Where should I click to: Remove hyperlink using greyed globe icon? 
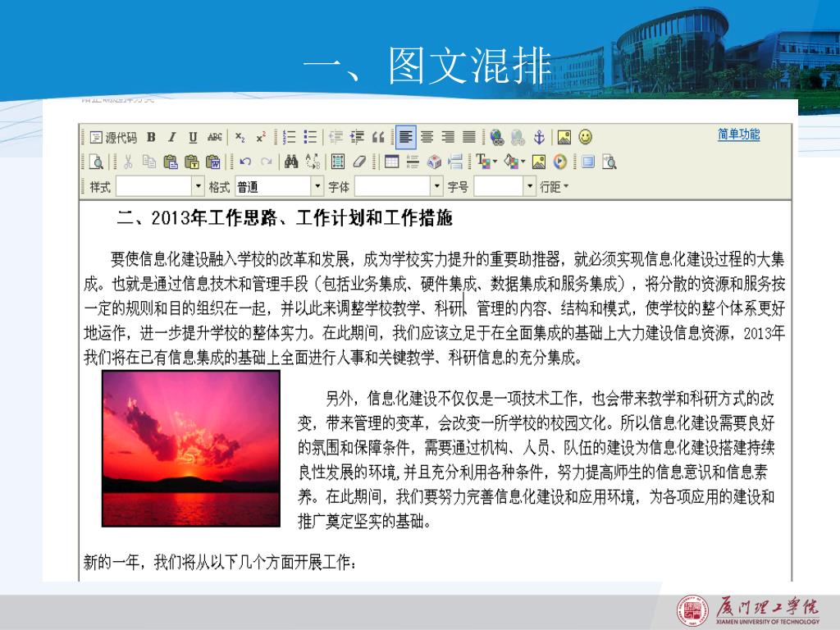[518, 138]
